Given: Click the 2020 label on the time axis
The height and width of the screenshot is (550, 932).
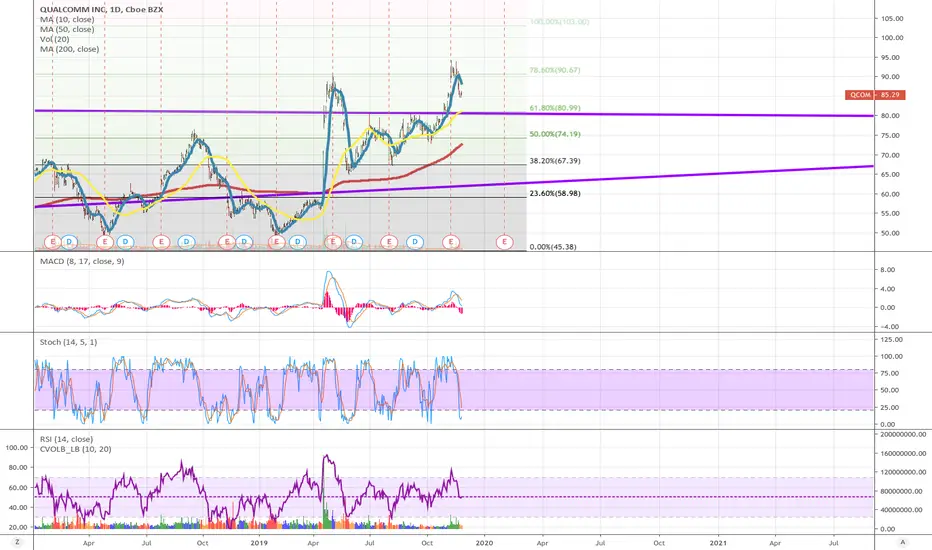Looking at the screenshot, I should [x=484, y=543].
